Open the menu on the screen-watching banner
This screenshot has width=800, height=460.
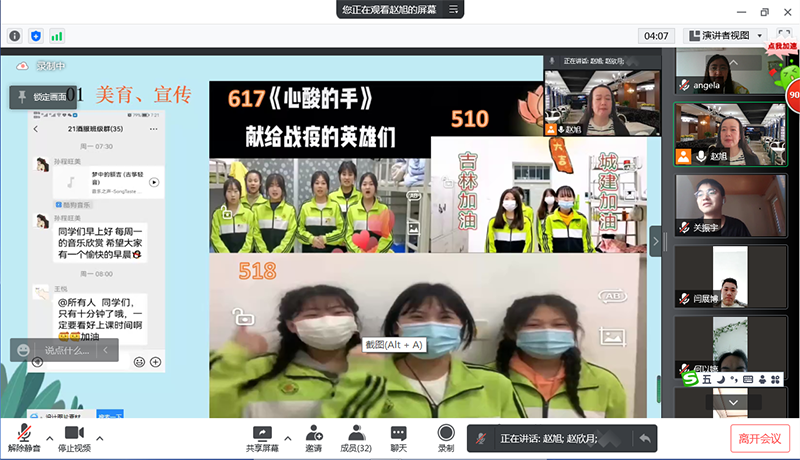pyautogui.click(x=453, y=9)
